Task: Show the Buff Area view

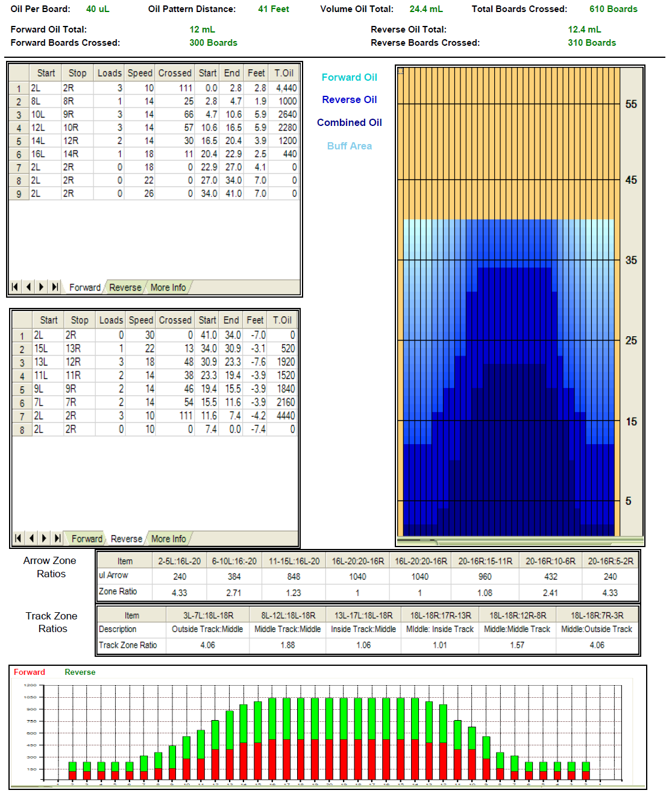Action: point(349,146)
